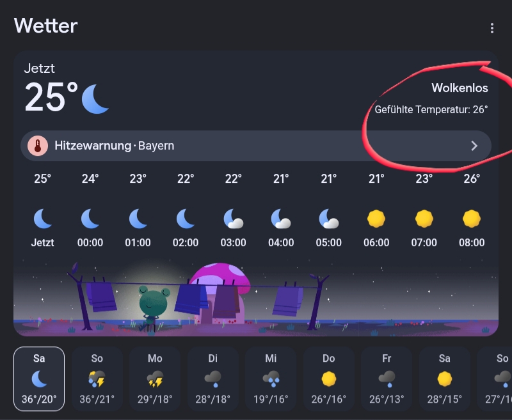The height and width of the screenshot is (420, 512).
Task: Click the thunderstorm icon on Mo card
Action: [155, 379]
